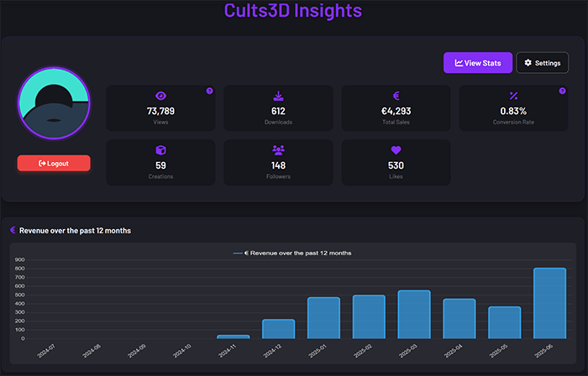Open Settings

[x=543, y=63]
